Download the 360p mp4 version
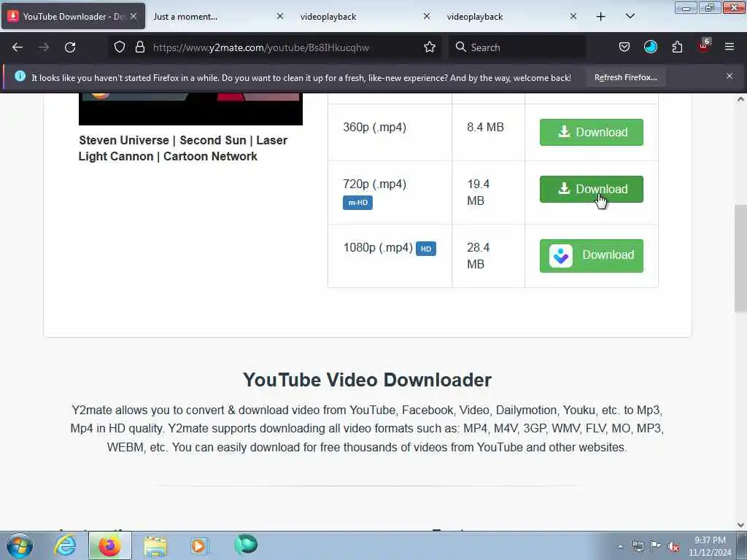Viewport: 747px width, 560px height. [x=591, y=132]
